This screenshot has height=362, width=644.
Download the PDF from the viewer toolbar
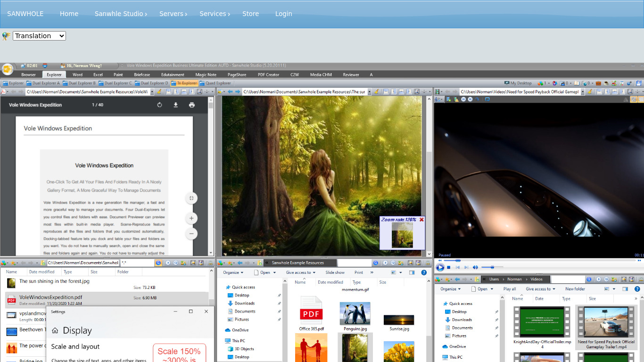[x=176, y=105]
